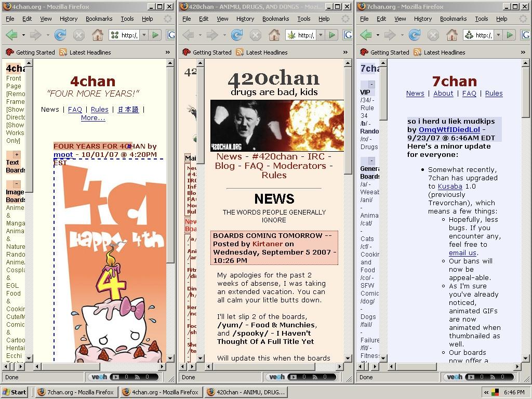Screen dimensions: 532x399
Task: Click Stop icon in 4chan window
Action: tap(79, 35)
